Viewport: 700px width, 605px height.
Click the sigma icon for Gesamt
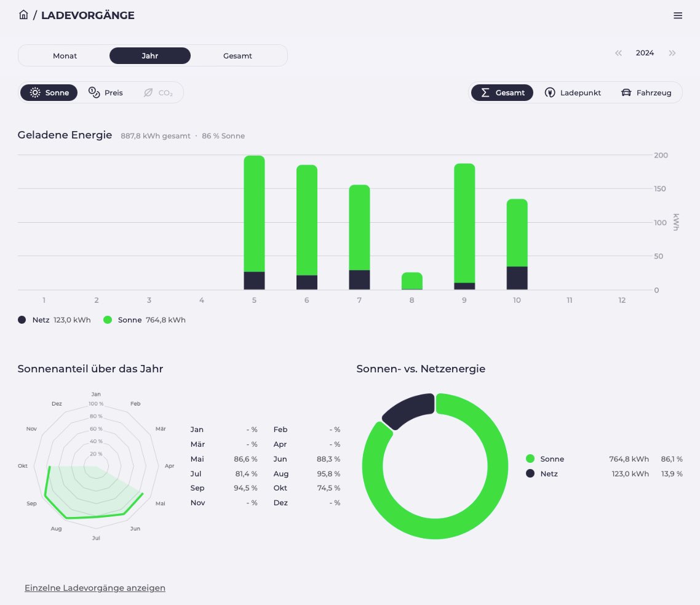coord(485,92)
